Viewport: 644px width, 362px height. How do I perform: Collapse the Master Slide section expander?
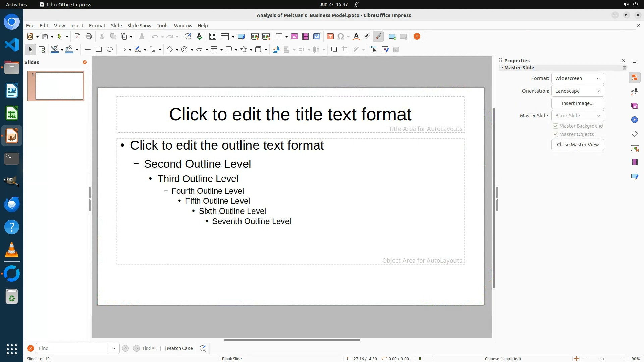[x=502, y=68]
